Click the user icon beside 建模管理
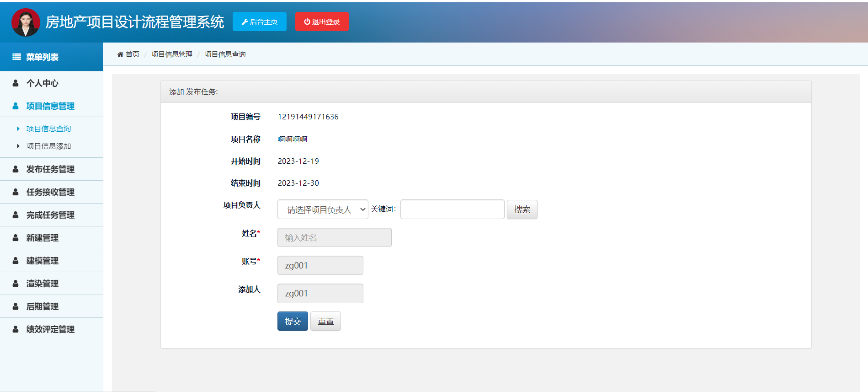868x392 pixels. [16, 260]
